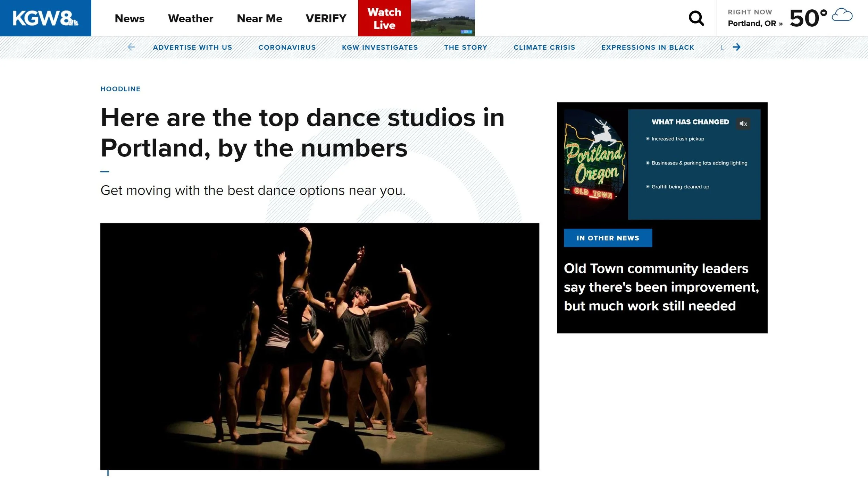Select the VERIFY menu item
This screenshot has height=501, width=868.
(326, 18)
